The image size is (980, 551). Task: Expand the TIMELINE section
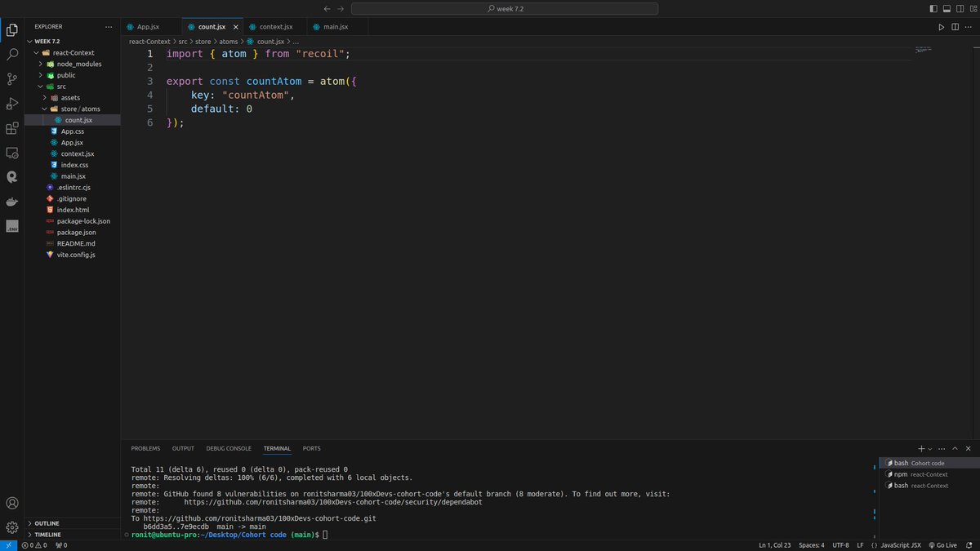pyautogui.click(x=73, y=535)
